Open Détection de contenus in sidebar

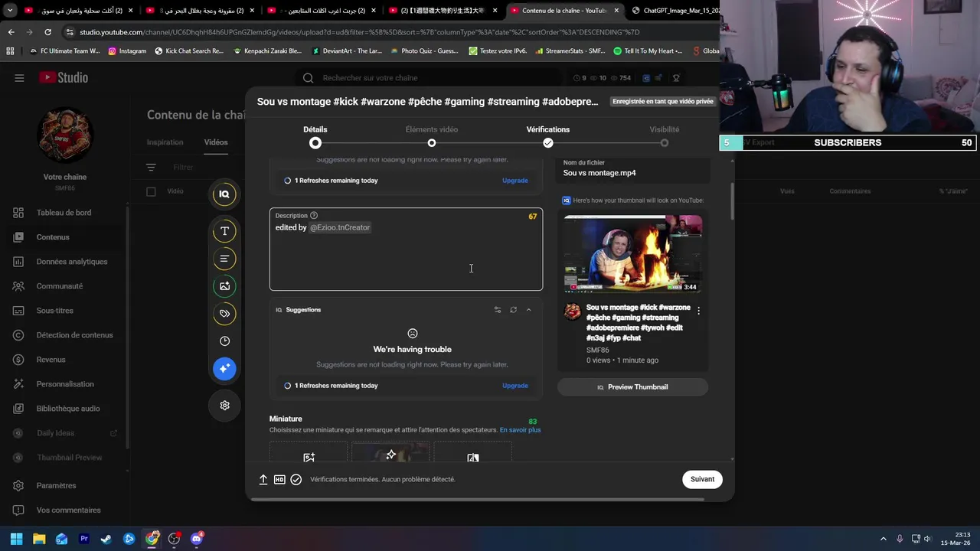(64, 335)
